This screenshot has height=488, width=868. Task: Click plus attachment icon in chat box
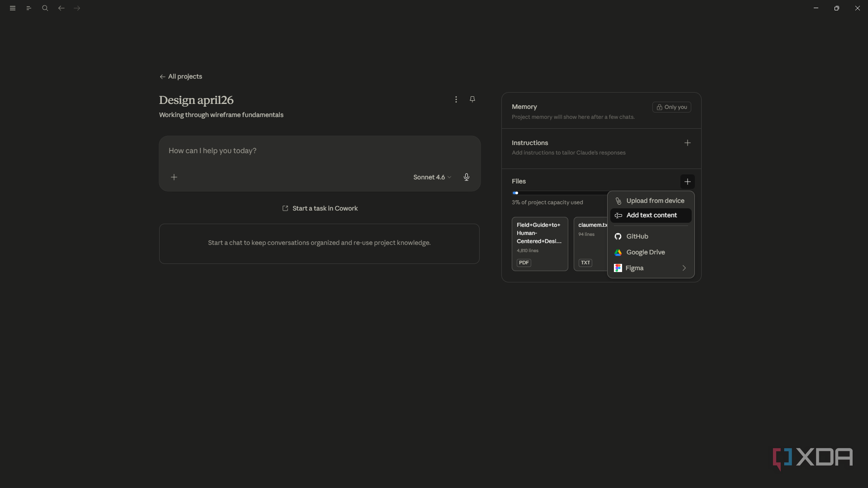point(174,177)
